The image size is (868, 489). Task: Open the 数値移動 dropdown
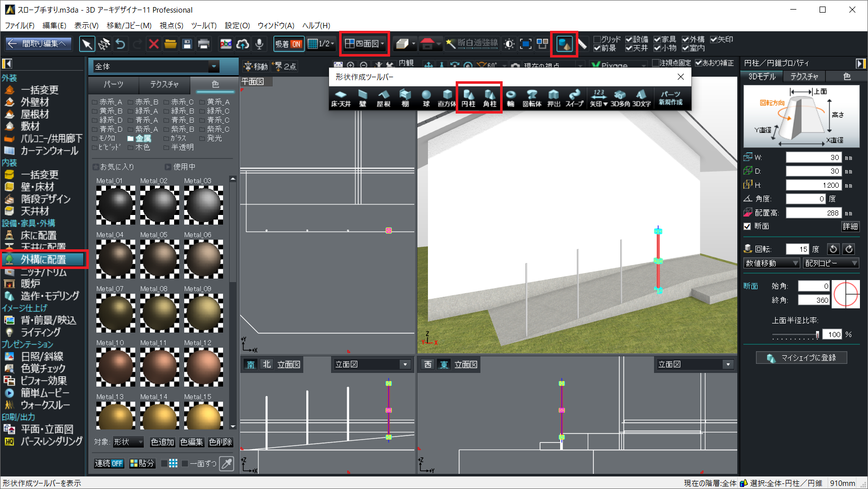point(772,263)
